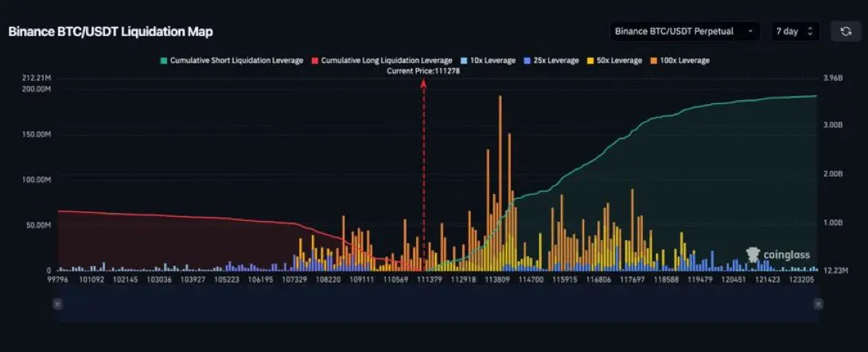Toggle the 50x Leverage legend item

tap(614, 60)
